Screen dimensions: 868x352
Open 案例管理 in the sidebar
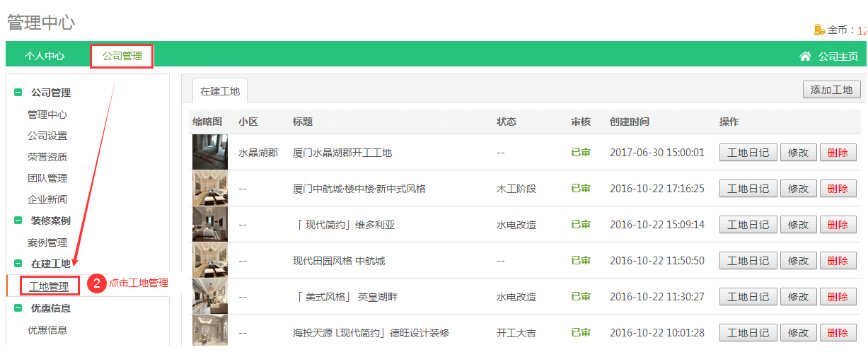[x=47, y=242]
